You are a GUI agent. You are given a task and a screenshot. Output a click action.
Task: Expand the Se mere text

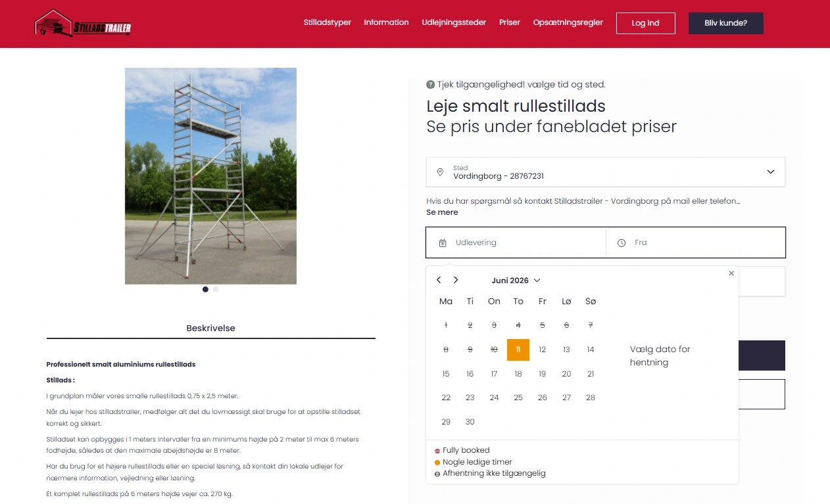pyautogui.click(x=442, y=212)
